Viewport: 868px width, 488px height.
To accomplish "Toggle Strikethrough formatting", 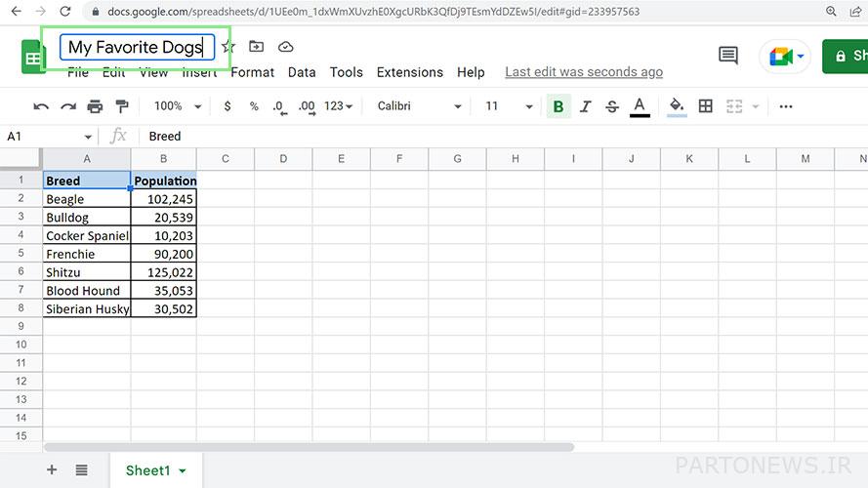I will click(611, 106).
